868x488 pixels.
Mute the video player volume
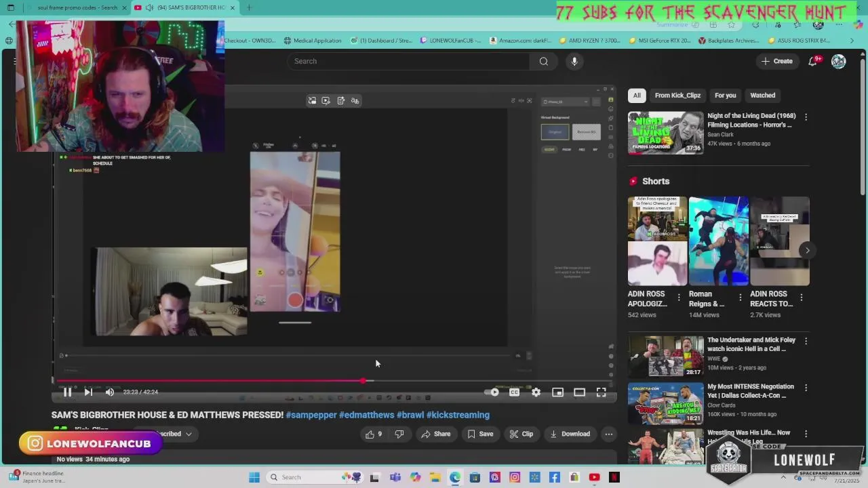[110, 392]
